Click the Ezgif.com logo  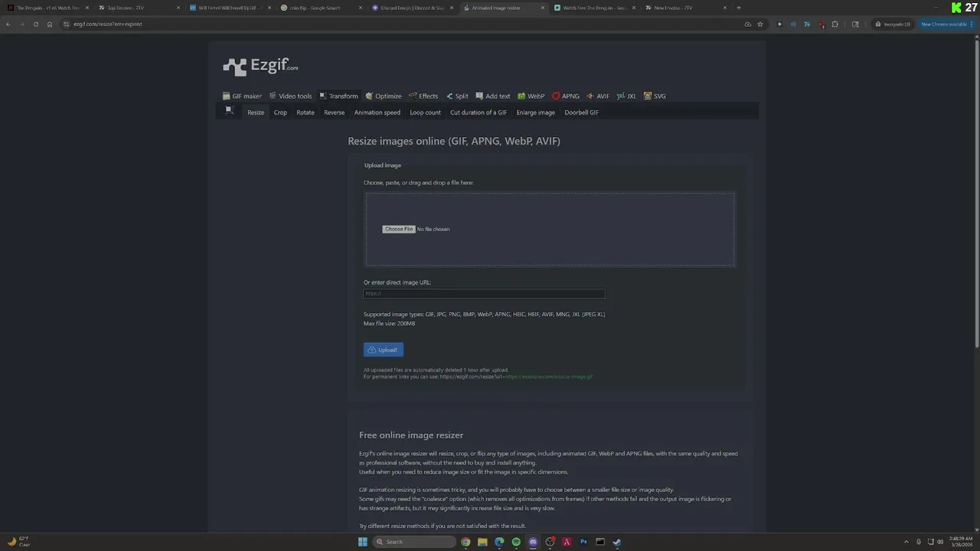click(260, 67)
